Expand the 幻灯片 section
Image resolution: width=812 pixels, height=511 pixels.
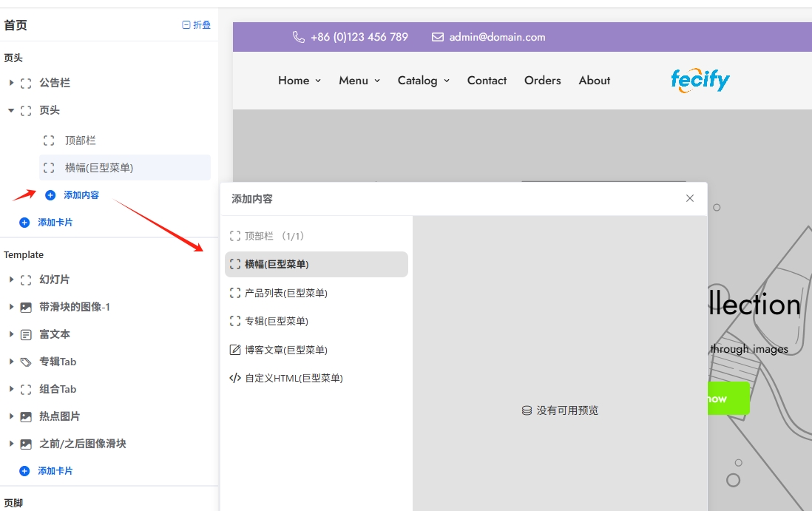12,280
